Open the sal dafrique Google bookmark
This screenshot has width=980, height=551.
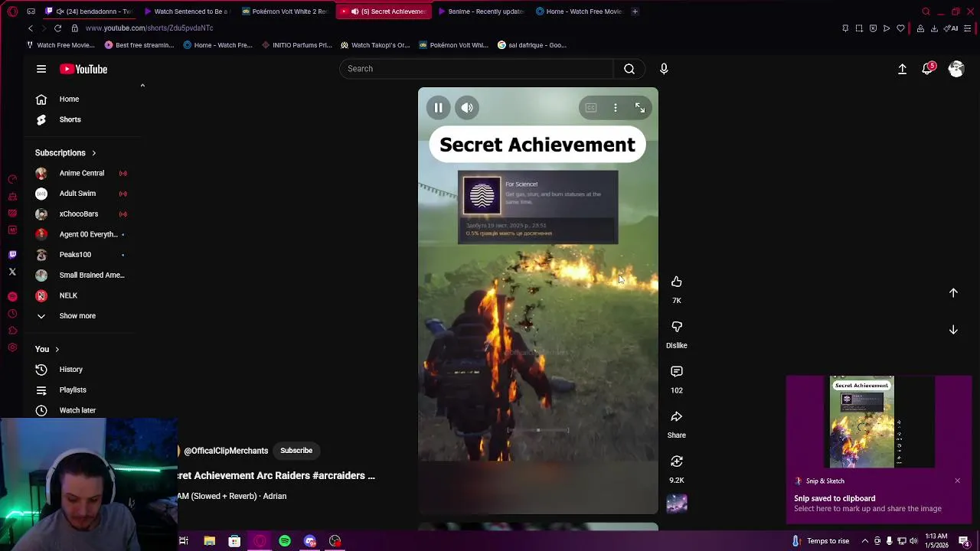(x=532, y=45)
